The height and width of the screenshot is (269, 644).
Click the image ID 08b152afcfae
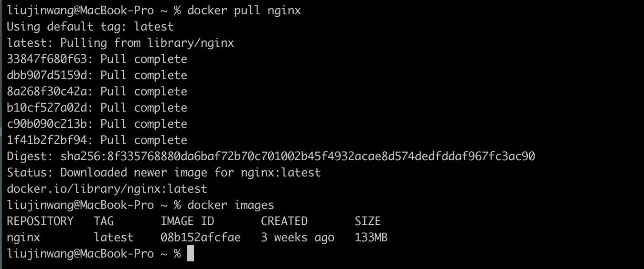tap(201, 237)
